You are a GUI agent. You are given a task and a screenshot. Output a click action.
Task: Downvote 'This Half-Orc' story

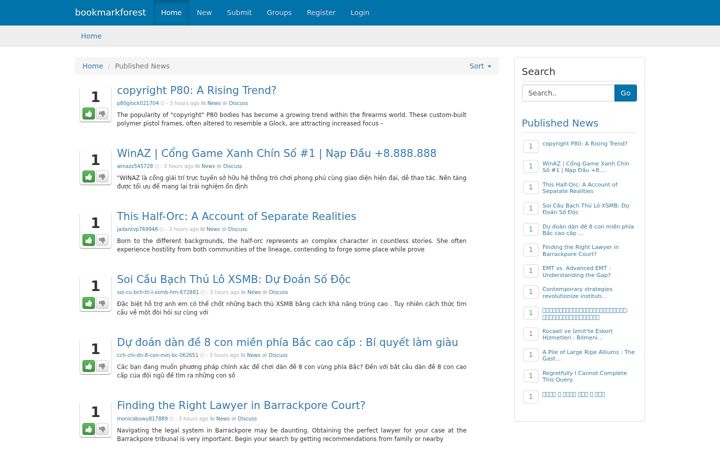click(102, 240)
